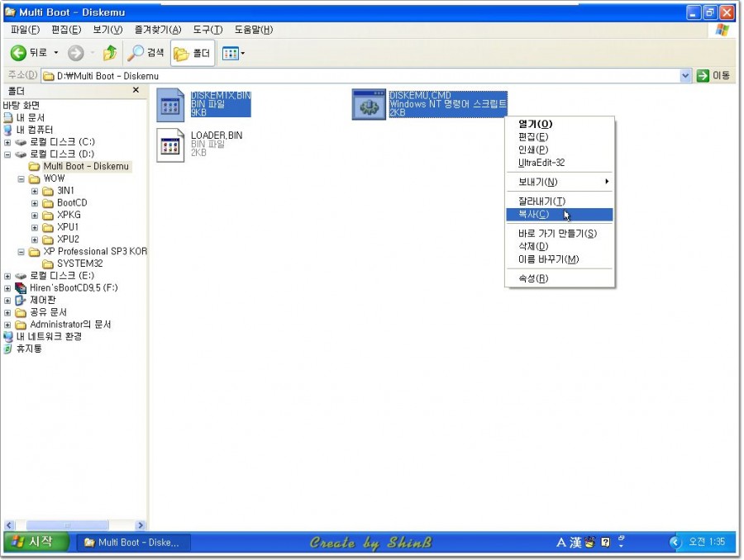Click the 이동 go button
Viewport: 744px width, 560px height.
(x=713, y=75)
